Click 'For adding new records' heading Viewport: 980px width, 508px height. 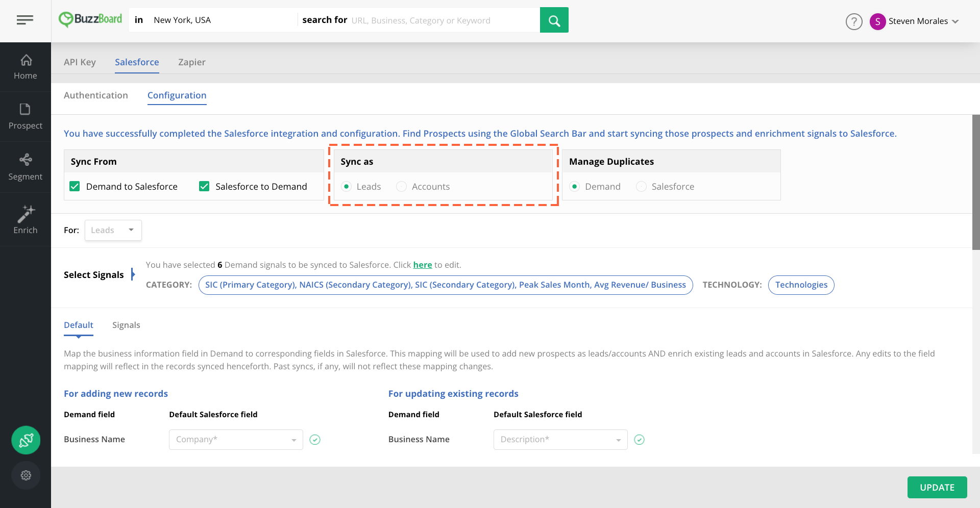pyautogui.click(x=116, y=394)
